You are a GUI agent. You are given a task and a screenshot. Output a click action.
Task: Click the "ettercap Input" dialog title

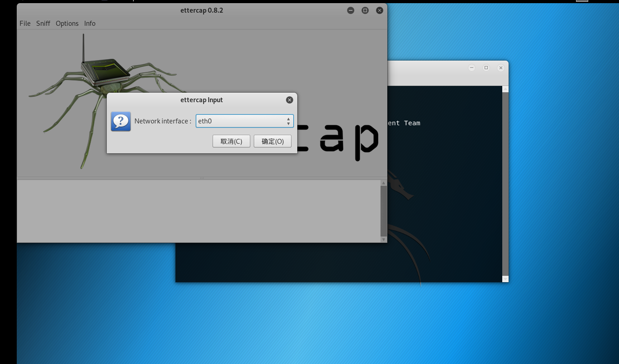click(202, 100)
